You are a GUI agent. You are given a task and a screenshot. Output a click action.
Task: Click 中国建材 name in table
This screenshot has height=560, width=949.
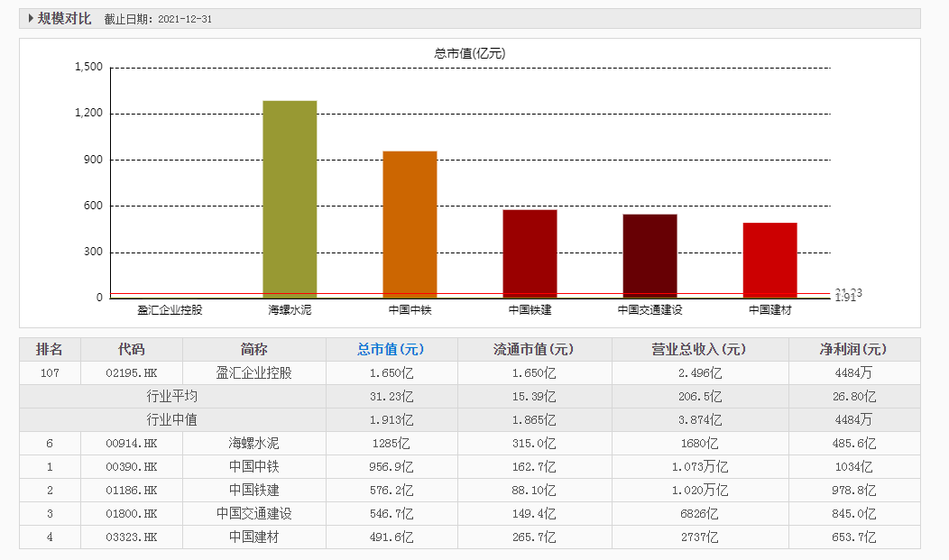(253, 537)
